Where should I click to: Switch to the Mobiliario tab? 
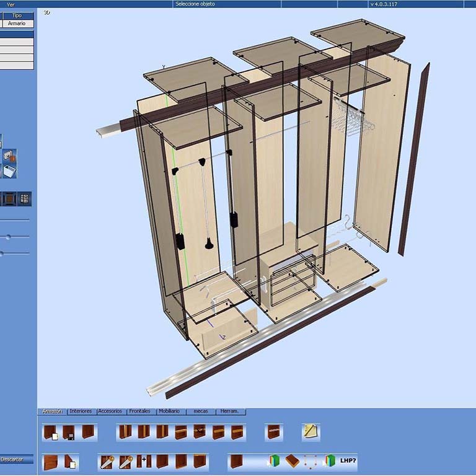[x=169, y=412]
